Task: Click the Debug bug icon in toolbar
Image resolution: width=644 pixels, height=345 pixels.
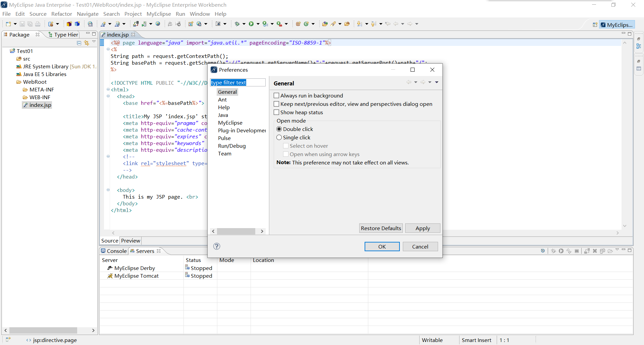Action: coord(237,24)
